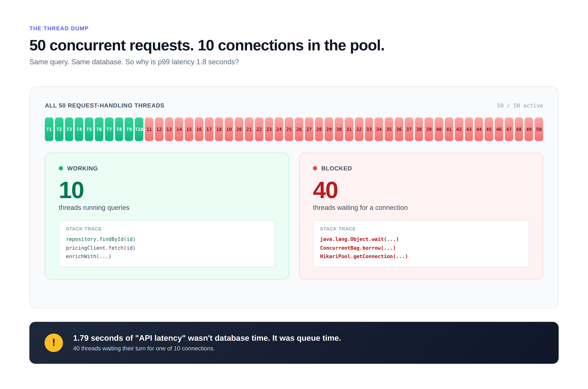588x389 pixels.
Task: Select blocked thread tile 18
Action: [x=219, y=129]
